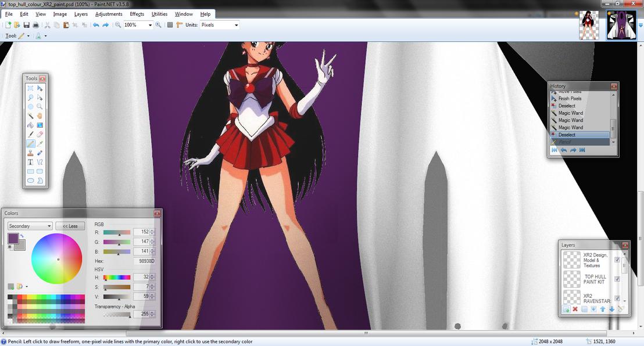This screenshot has width=644, height=346.
Task: Select the Ellipse shape tool
Action: point(30,181)
